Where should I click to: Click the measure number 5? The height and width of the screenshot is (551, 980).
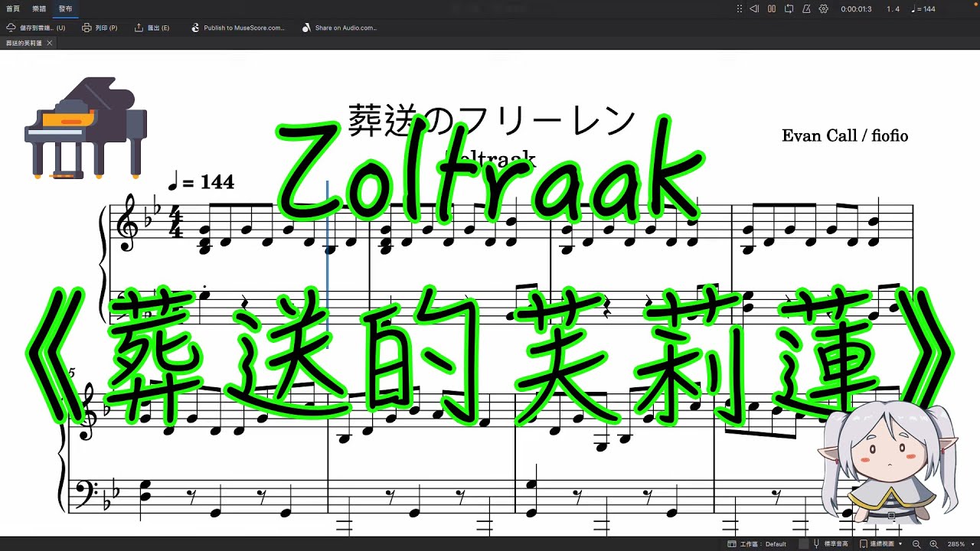70,373
